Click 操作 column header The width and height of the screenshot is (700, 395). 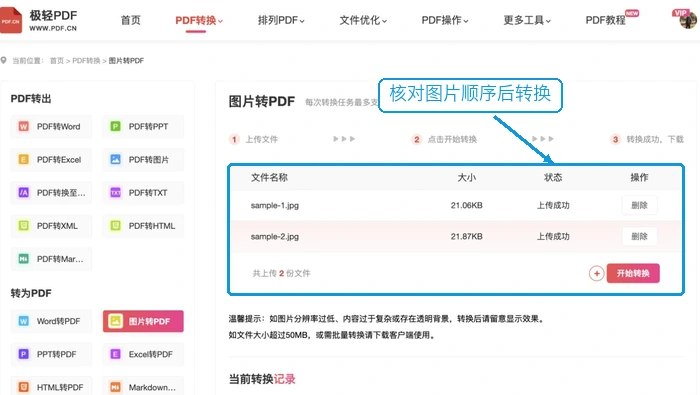(639, 178)
